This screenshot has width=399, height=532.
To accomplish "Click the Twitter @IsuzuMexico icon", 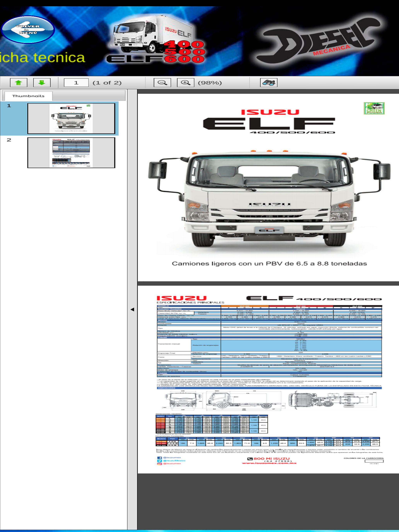I will pos(159,461).
